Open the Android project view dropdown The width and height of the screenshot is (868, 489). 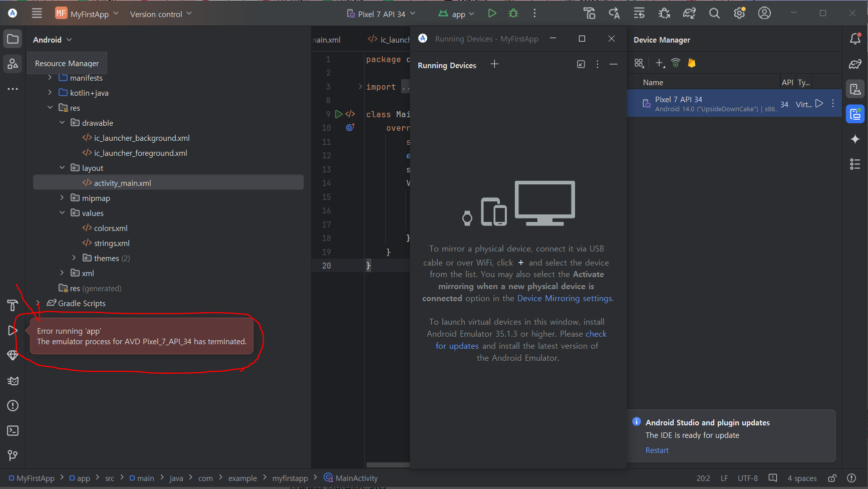[53, 40]
